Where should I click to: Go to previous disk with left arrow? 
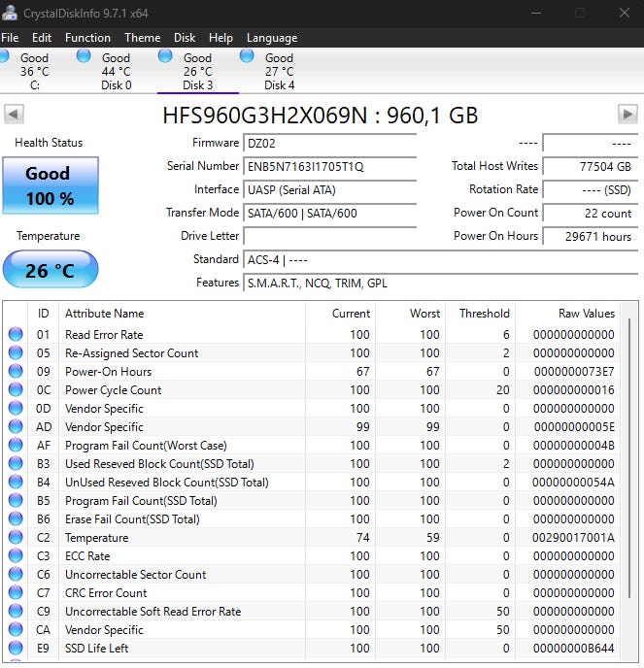[14, 115]
